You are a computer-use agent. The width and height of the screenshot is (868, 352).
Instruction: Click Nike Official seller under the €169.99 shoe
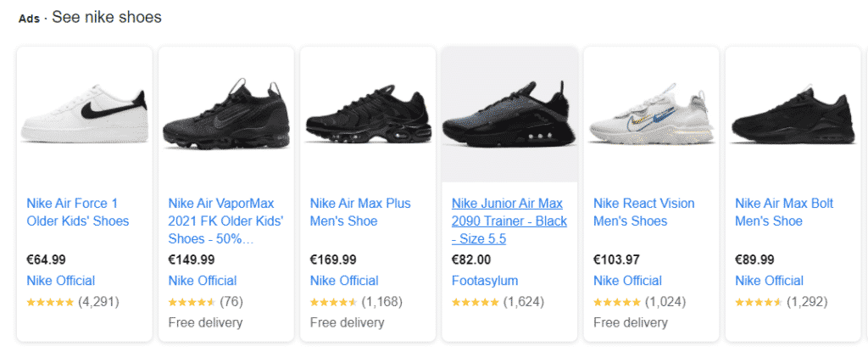click(x=344, y=281)
